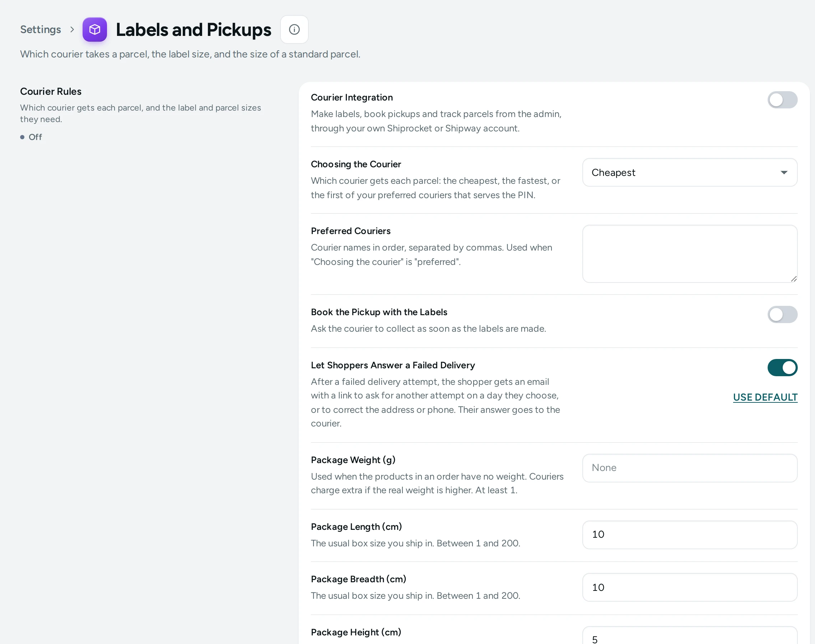Click the Package Breadth (cm) label
Screen dimensions: 815x644
click(x=358, y=579)
